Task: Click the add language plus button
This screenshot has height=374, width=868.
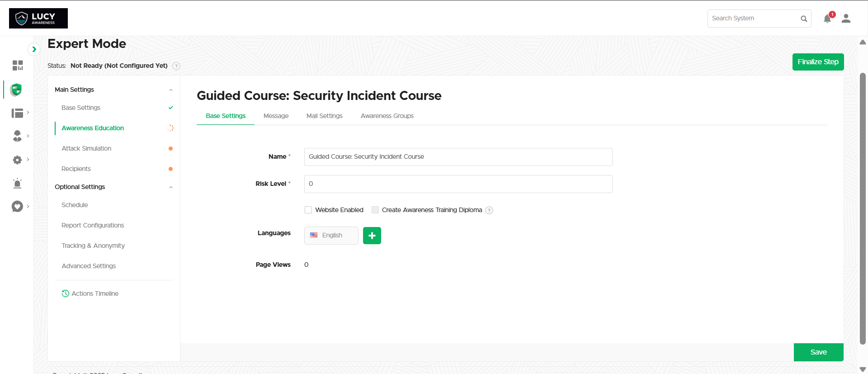Action: 372,236
